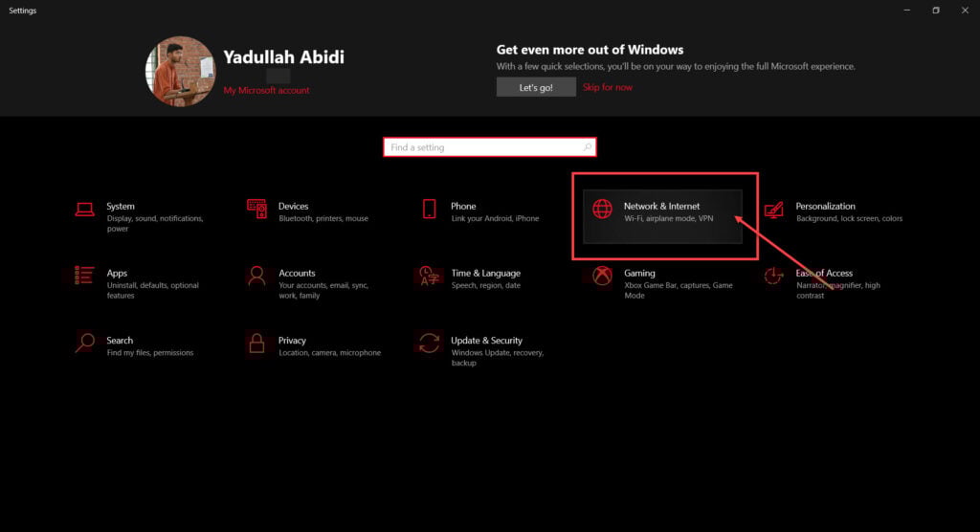
Task: Click the Accounts person icon
Action: pos(256,276)
